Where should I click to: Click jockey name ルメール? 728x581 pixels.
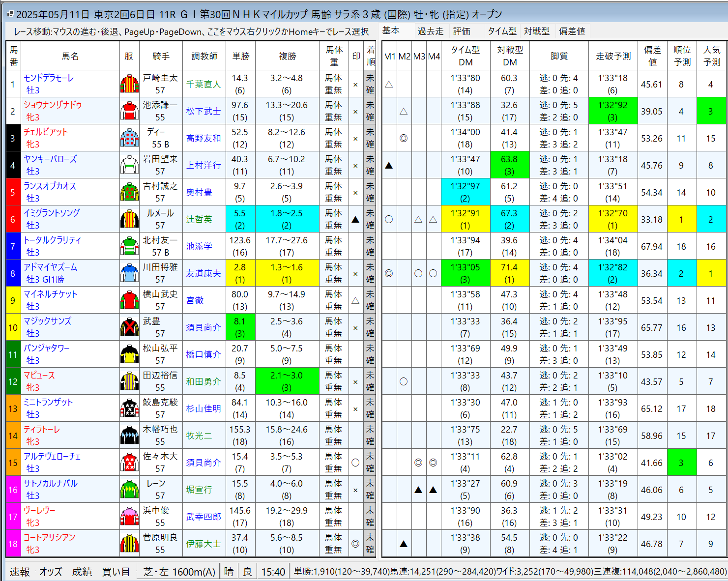(160, 213)
